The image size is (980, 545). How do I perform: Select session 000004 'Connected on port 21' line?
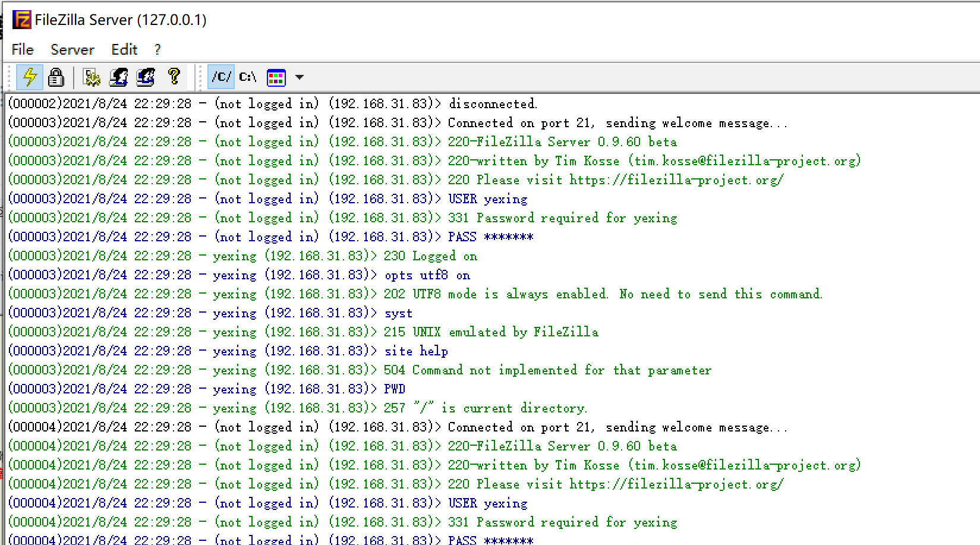click(398, 427)
